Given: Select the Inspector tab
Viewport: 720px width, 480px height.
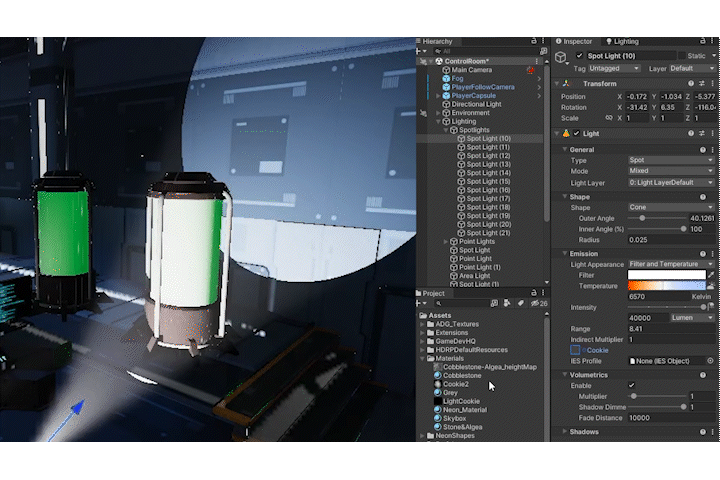Looking at the screenshot, I should click(x=577, y=41).
